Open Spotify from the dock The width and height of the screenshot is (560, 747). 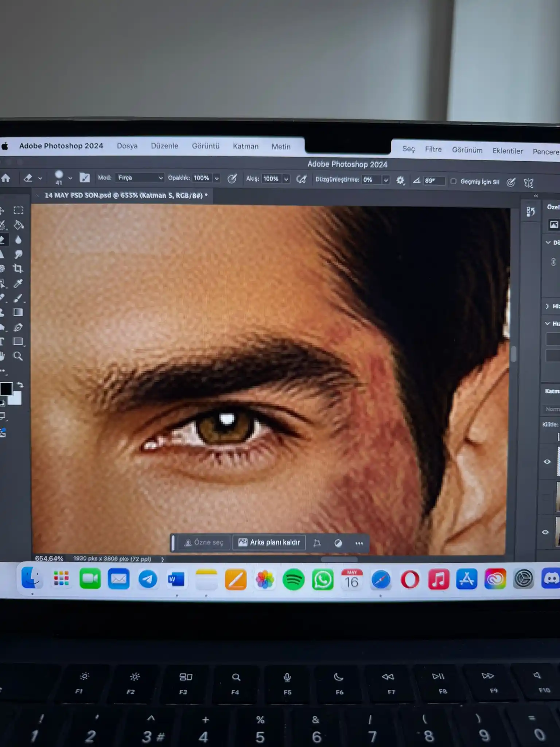point(293,579)
